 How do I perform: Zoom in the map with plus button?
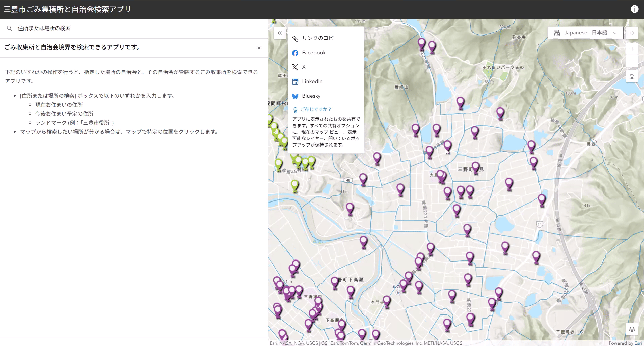click(x=632, y=49)
